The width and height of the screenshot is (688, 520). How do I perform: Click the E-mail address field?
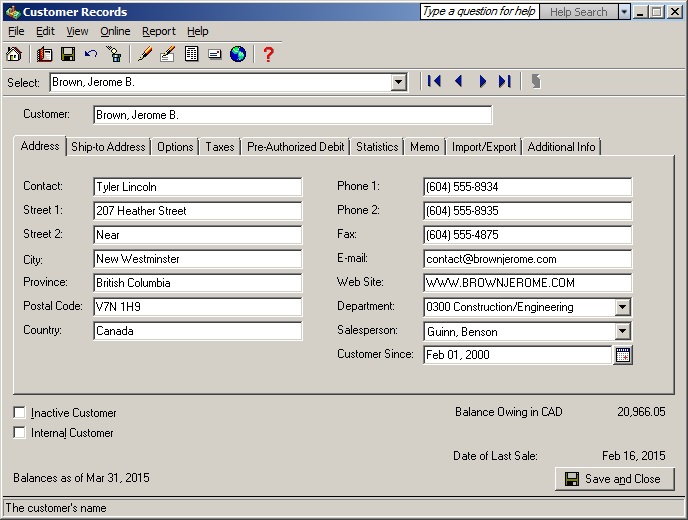527,259
